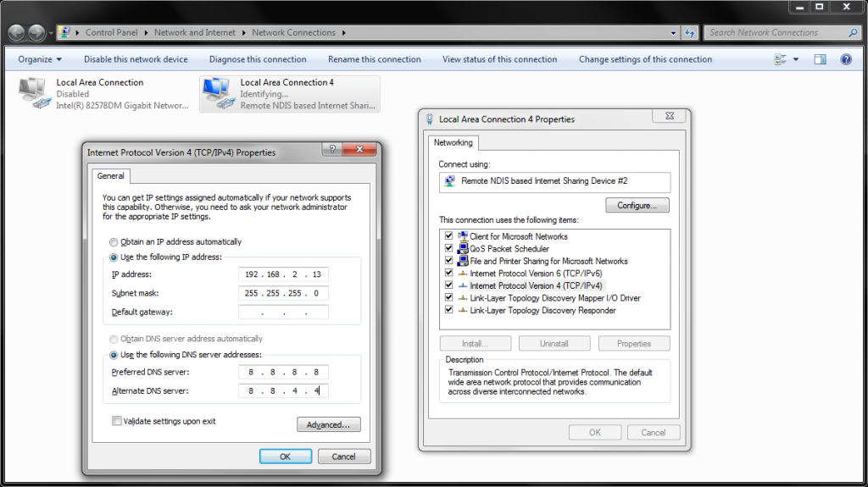
Task: Click the IPv6 protocol icon
Action: (x=463, y=274)
